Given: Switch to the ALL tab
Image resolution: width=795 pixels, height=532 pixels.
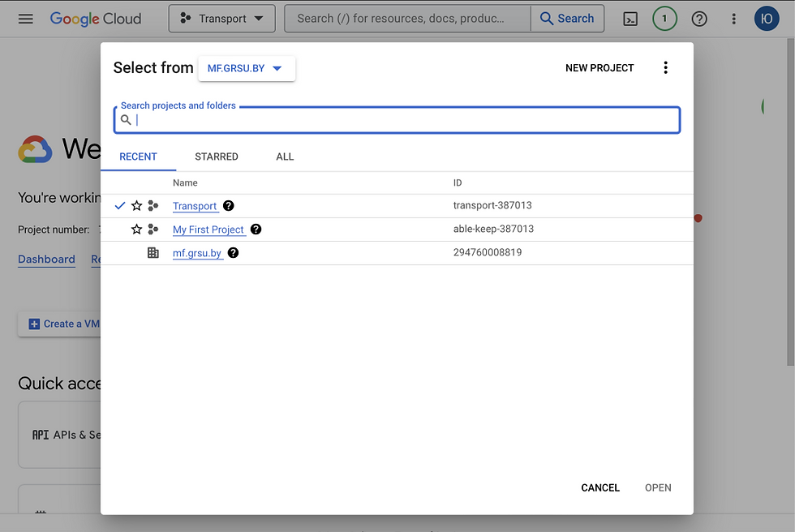Looking at the screenshot, I should 285,157.
